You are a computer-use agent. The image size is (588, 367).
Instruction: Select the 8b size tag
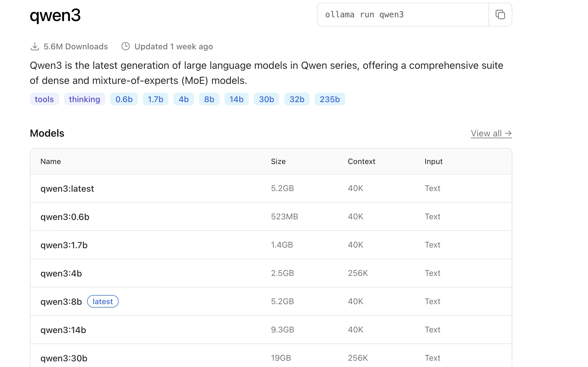click(x=209, y=99)
